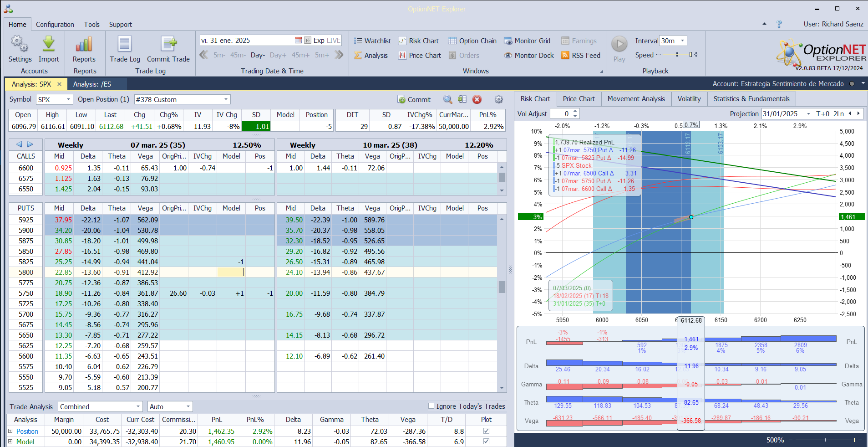Jump back with the double left arrow
Viewport: 868px width, 447px height.
204,55
